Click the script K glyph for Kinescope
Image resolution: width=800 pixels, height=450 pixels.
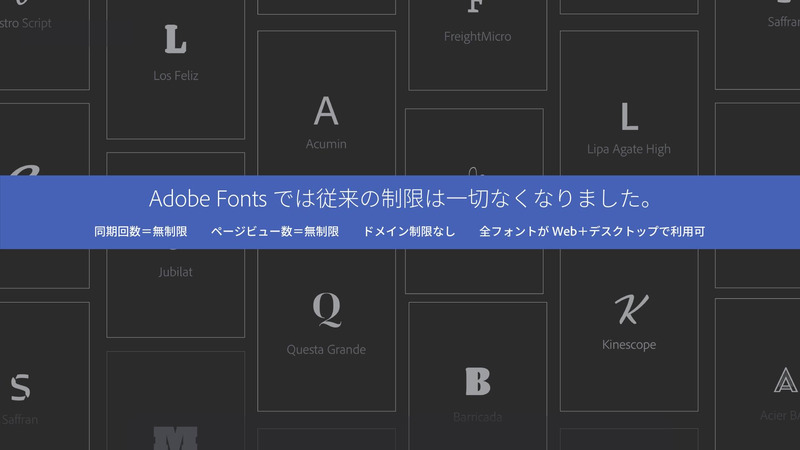(x=631, y=309)
